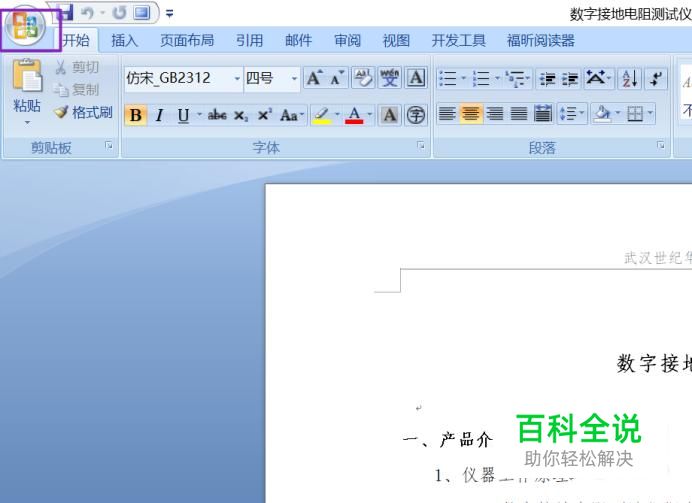Open Asian layout (中文版式) options

pos(599,79)
